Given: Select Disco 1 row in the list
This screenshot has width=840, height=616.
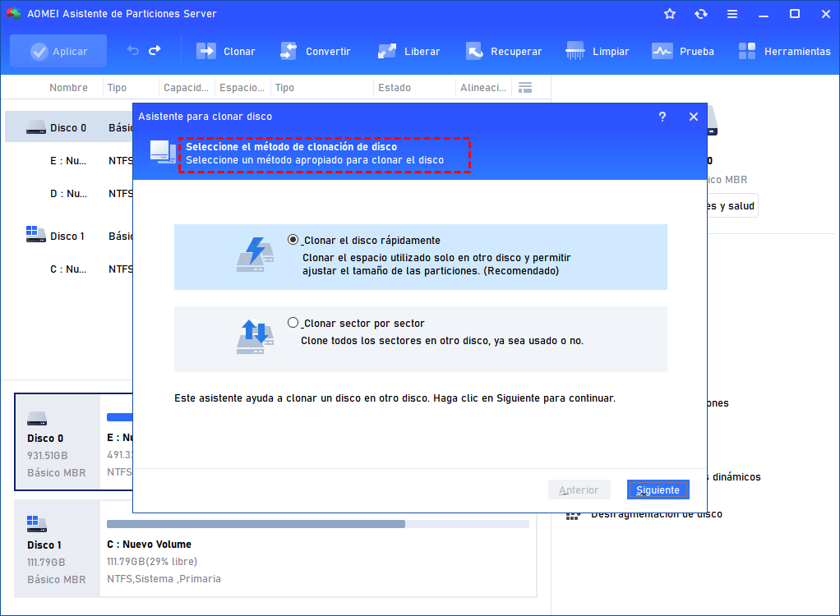Looking at the screenshot, I should click(x=68, y=236).
